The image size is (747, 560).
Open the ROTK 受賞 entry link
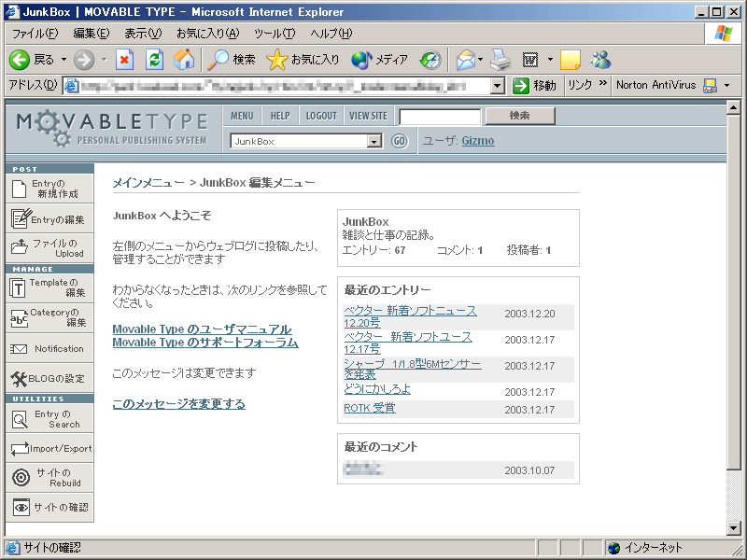coord(370,408)
